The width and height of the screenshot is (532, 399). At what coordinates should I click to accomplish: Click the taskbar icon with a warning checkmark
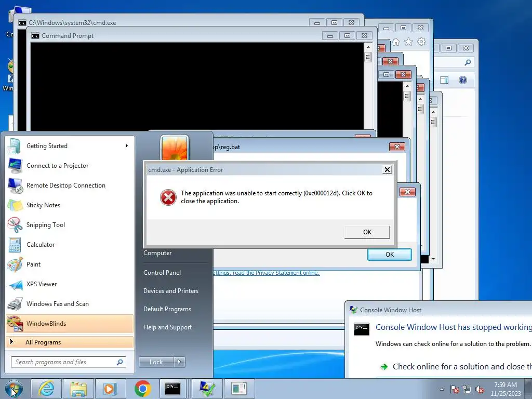[x=207, y=389]
